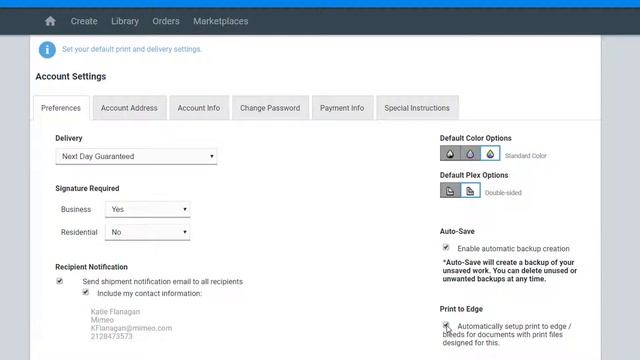Toggle send shipment notification email checkbox
Viewport: 640px width, 360px height.
(x=60, y=281)
